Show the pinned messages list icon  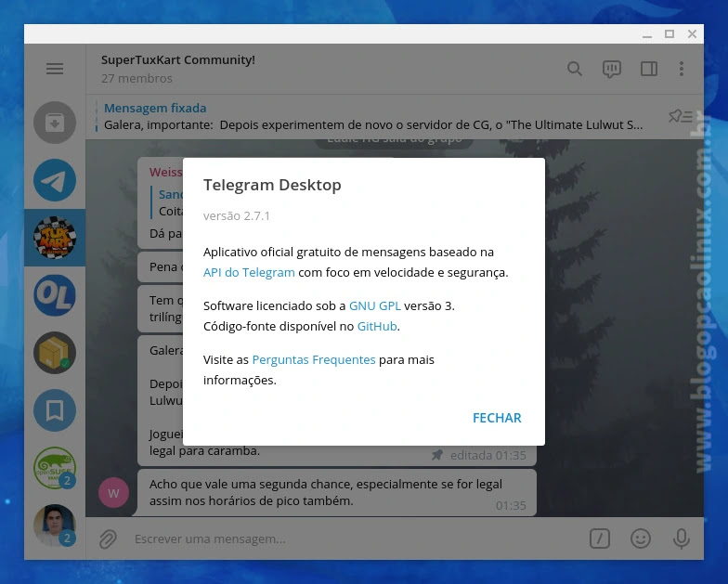coord(680,116)
